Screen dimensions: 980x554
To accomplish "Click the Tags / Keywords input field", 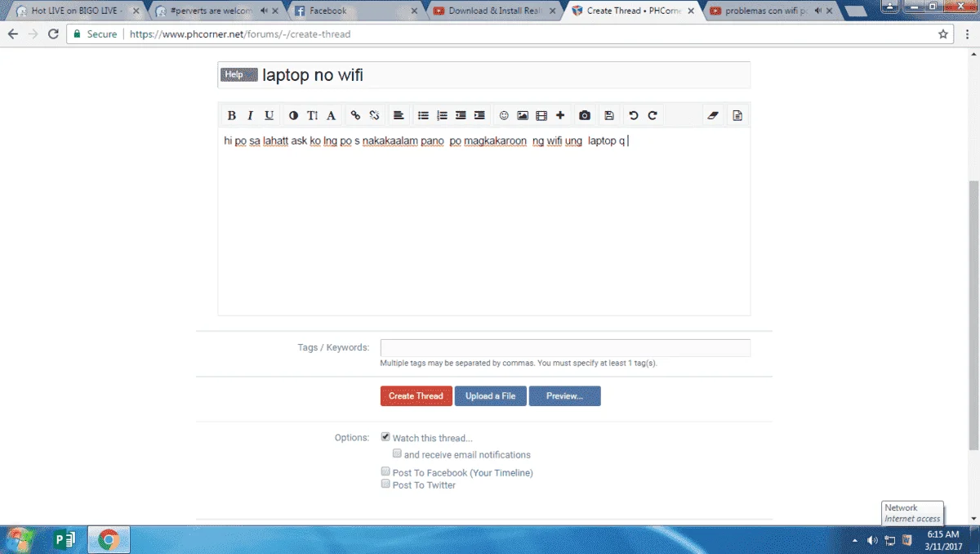I will [x=565, y=348].
